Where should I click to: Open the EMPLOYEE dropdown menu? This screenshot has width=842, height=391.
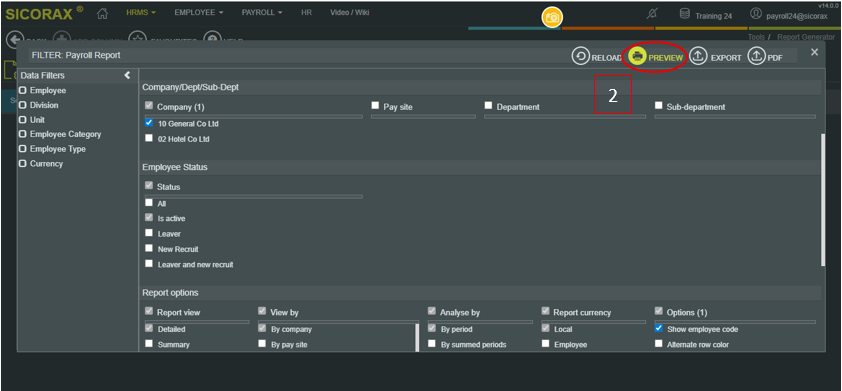coord(199,12)
